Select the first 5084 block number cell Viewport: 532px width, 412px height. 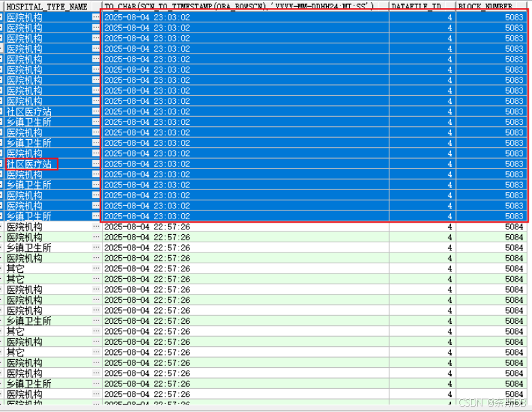pos(491,227)
